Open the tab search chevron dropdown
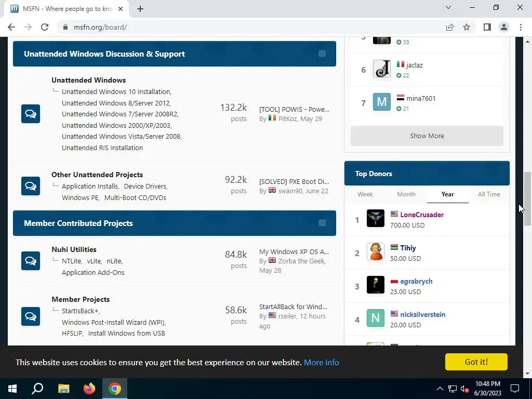532x399 pixels. [x=448, y=7]
